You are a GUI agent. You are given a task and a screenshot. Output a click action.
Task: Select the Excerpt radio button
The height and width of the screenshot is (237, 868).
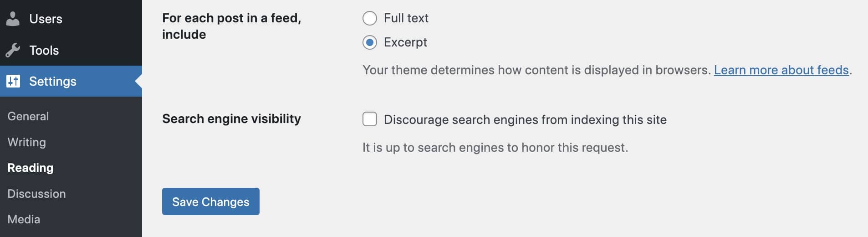pos(370,42)
